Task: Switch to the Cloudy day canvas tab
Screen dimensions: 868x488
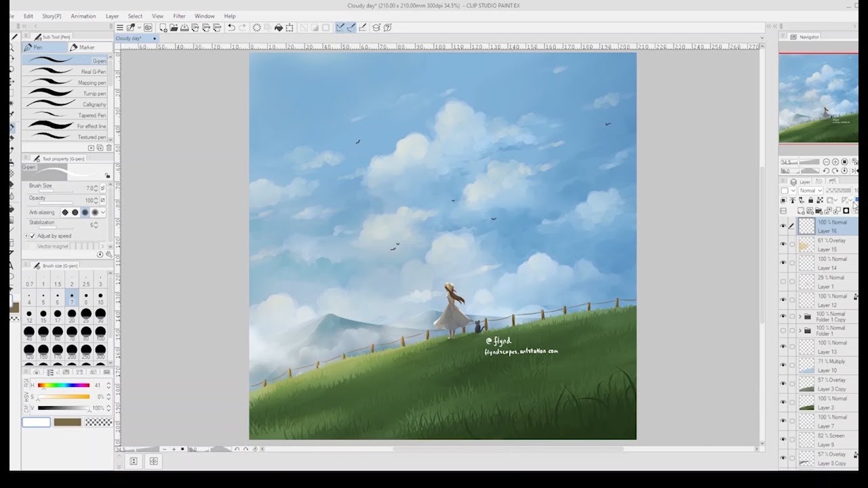Action: click(x=136, y=38)
